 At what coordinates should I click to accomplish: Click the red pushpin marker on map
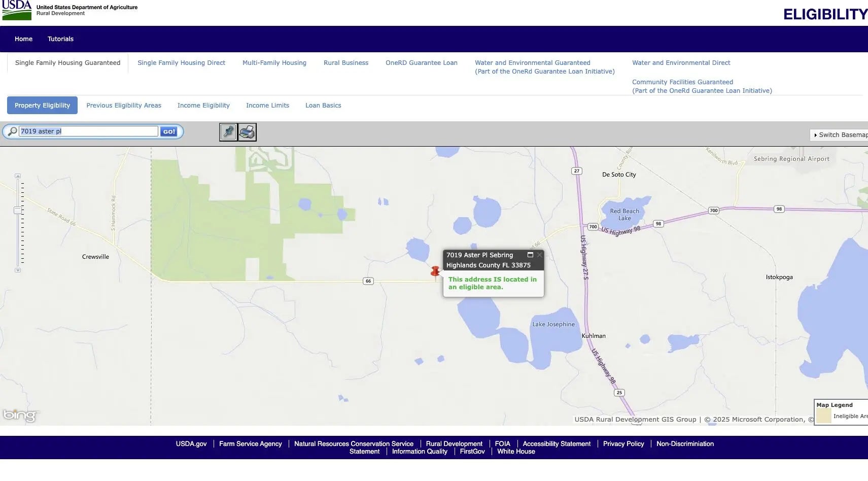435,272
